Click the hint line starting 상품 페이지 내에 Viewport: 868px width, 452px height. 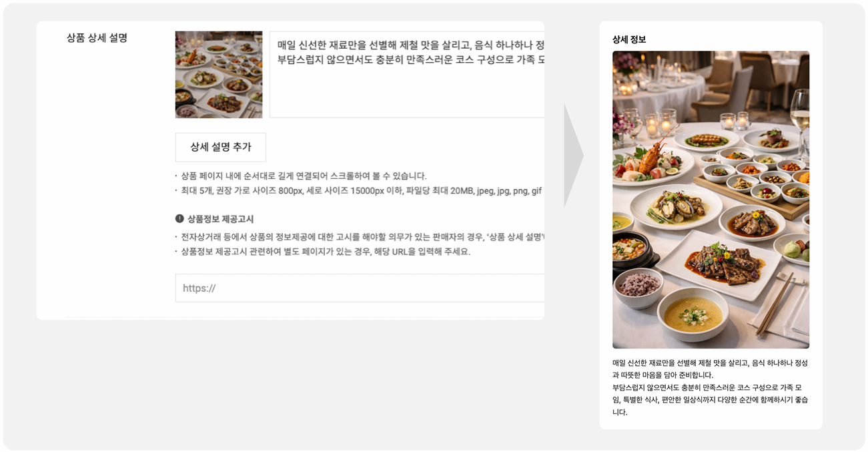[x=301, y=176]
